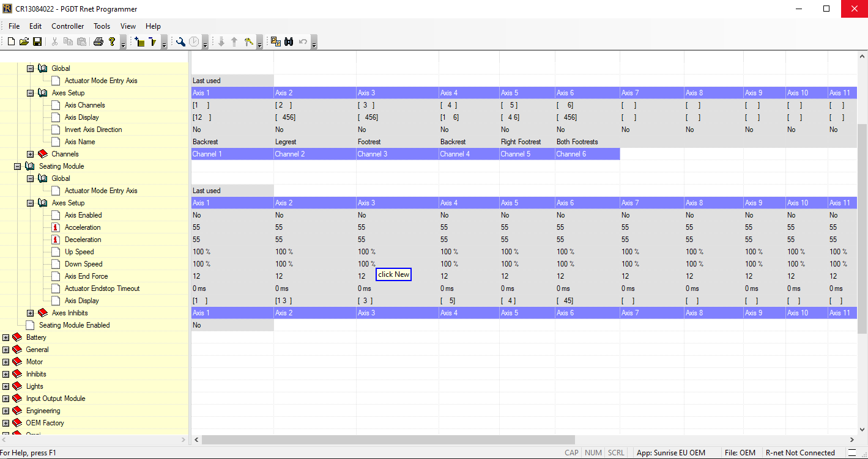The width and height of the screenshot is (868, 459).
Task: Expand the Battery parameter group
Action: point(6,337)
